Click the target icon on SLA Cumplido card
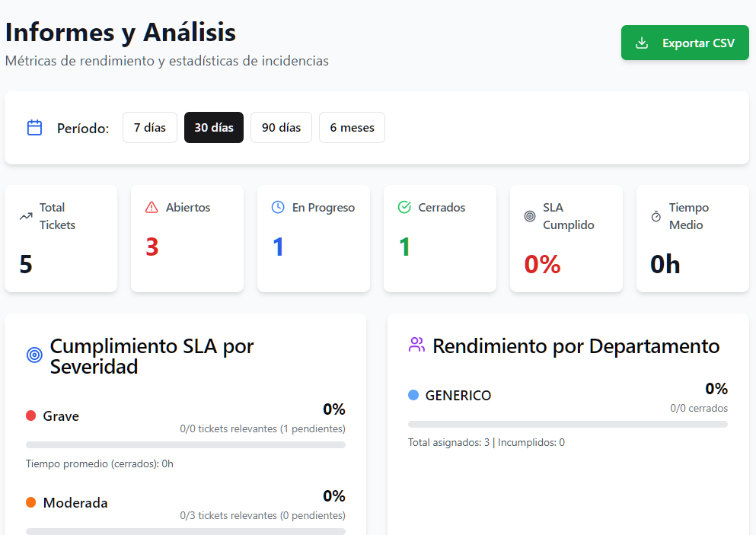 pos(530,216)
